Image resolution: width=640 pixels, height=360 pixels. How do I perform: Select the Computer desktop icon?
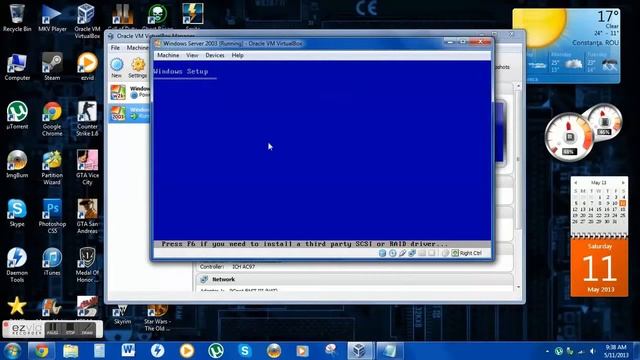coord(17,67)
